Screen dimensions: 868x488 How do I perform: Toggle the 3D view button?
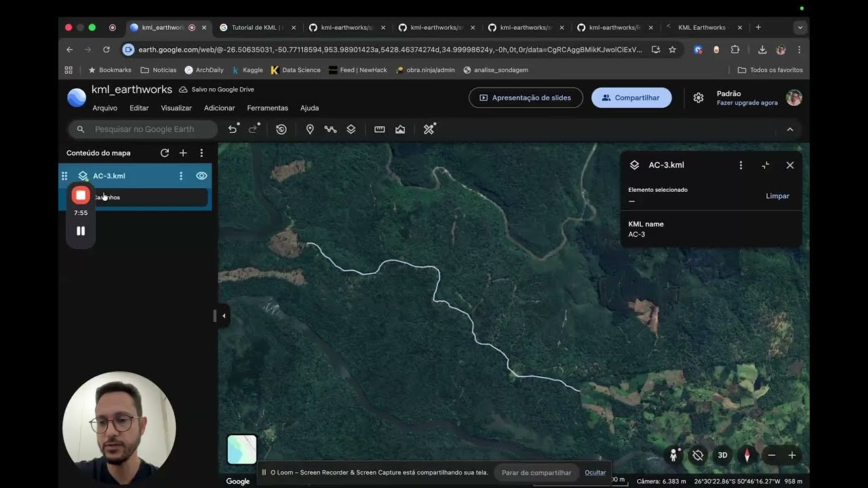[x=723, y=455]
